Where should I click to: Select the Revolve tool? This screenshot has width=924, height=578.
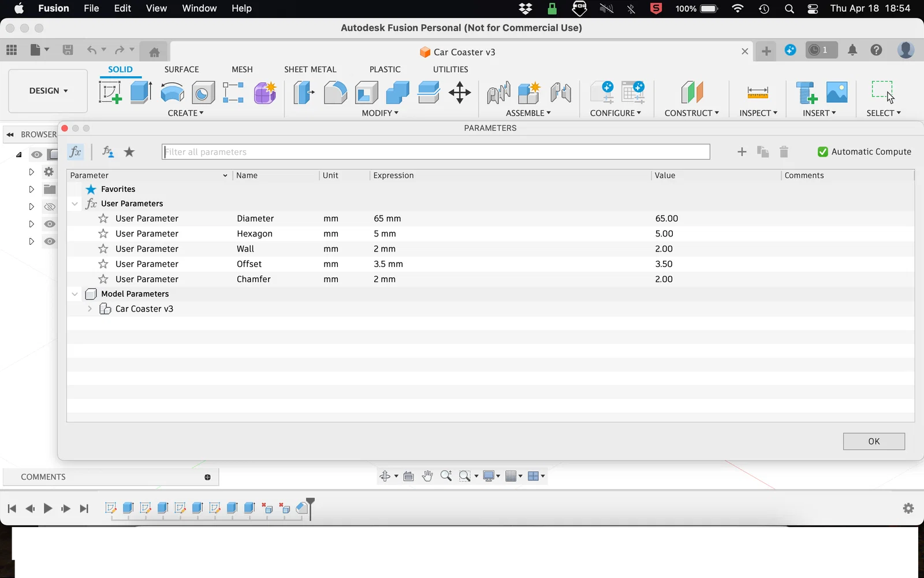(172, 92)
